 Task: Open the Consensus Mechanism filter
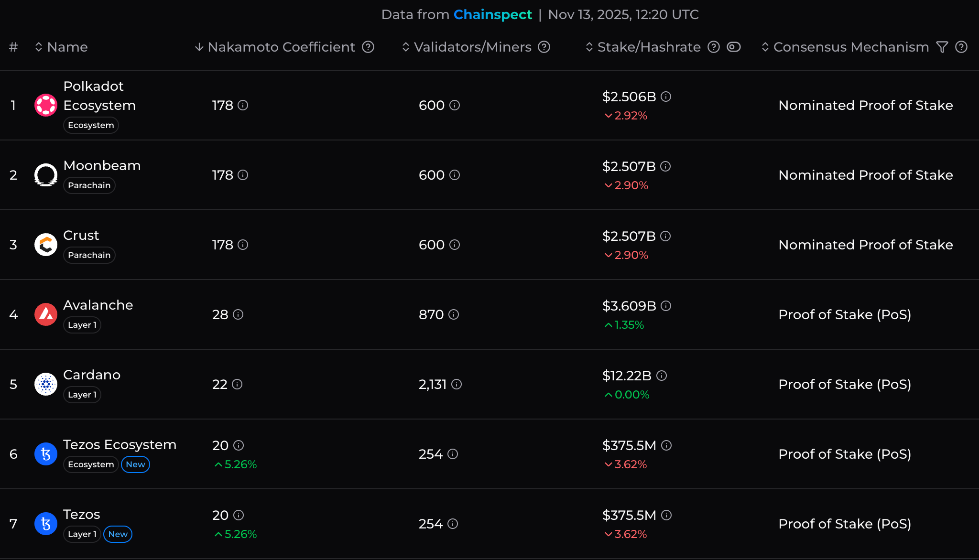[x=942, y=47]
